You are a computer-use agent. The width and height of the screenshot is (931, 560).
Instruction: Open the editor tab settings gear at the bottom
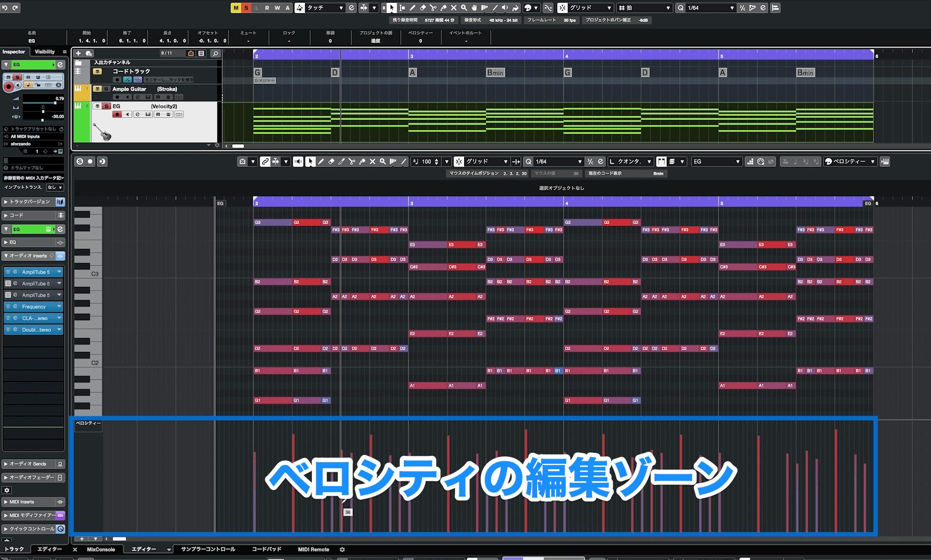342,549
